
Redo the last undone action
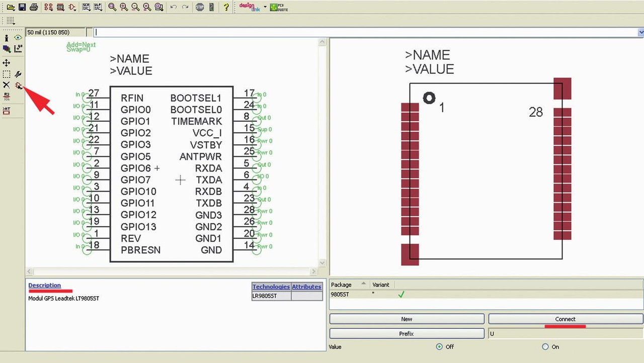point(185,7)
